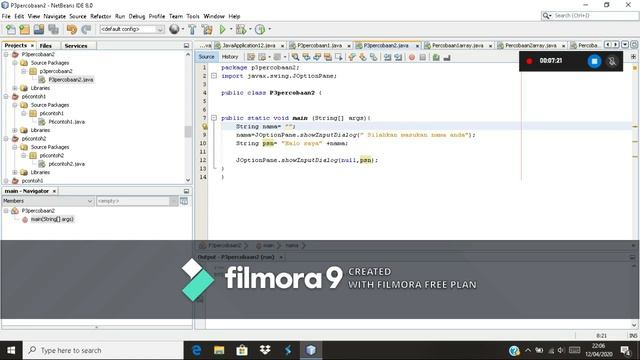
Task: Open the Debug Project dropdown arrow
Action: click(x=250, y=29)
